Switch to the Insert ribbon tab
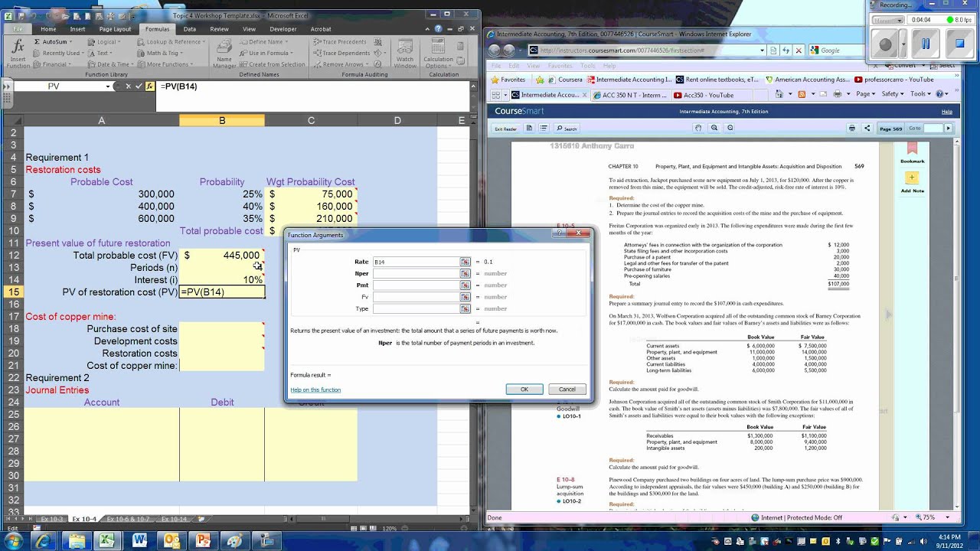The height and width of the screenshot is (551, 980). [77, 29]
